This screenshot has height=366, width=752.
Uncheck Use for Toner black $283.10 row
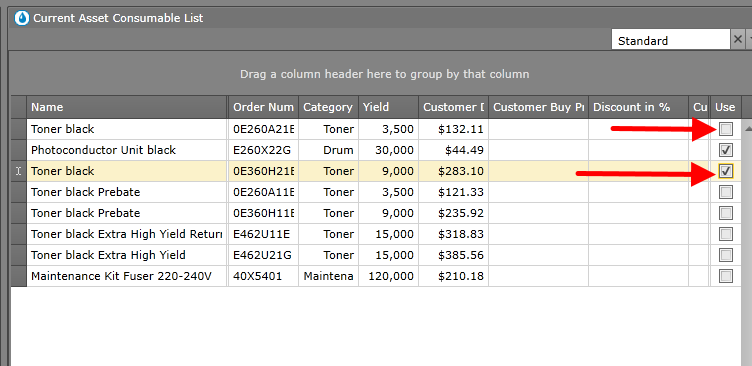pyautogui.click(x=726, y=171)
